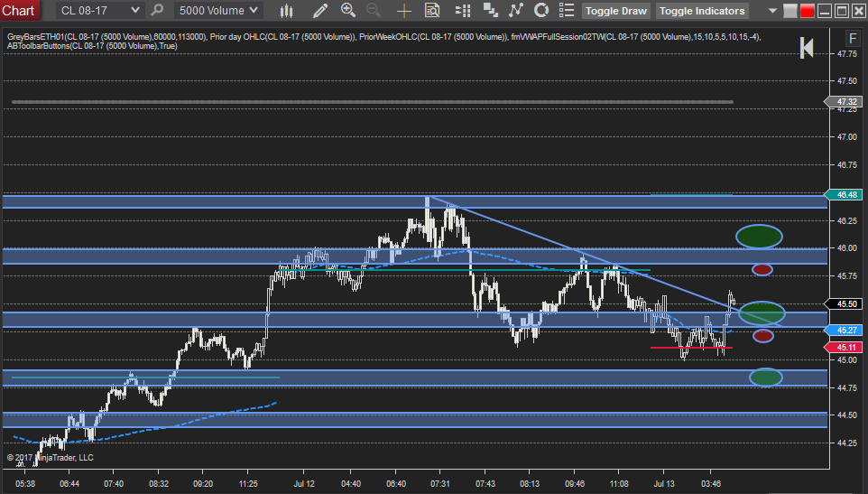Select the crosshair cursor icon

point(404,10)
